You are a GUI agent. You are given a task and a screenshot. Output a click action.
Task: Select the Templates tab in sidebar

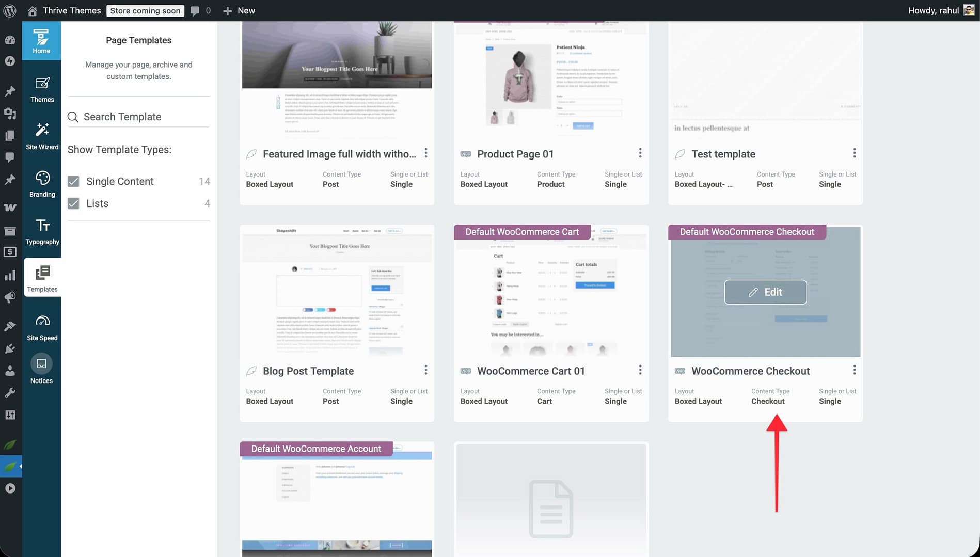[x=42, y=278]
